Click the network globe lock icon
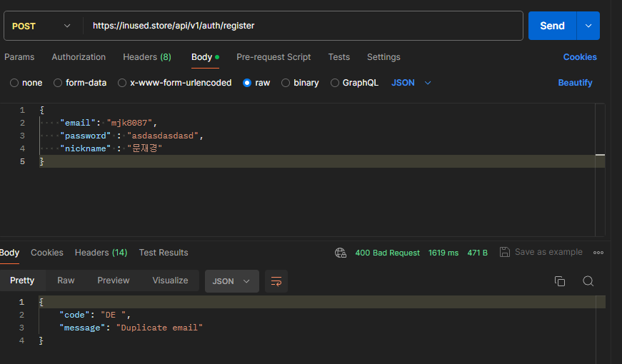This screenshot has height=364, width=622. pyautogui.click(x=341, y=253)
